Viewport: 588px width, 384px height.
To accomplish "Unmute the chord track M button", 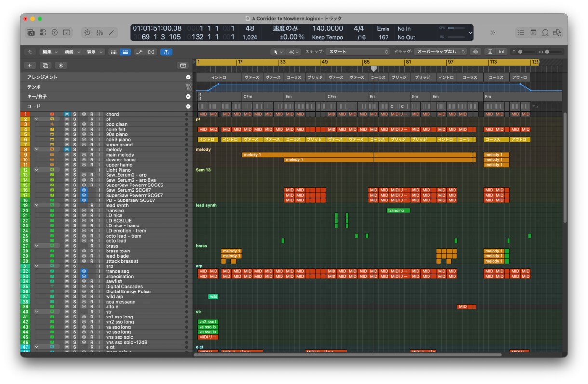I will point(67,114).
